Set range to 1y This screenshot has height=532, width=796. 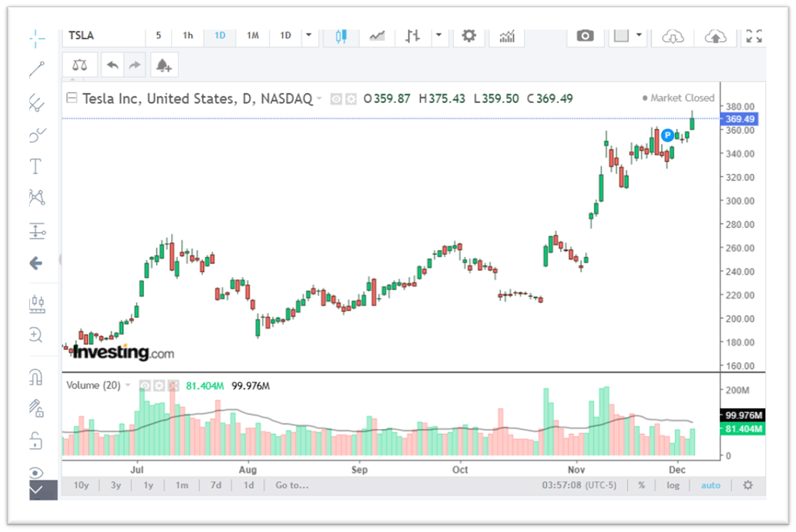click(x=148, y=485)
